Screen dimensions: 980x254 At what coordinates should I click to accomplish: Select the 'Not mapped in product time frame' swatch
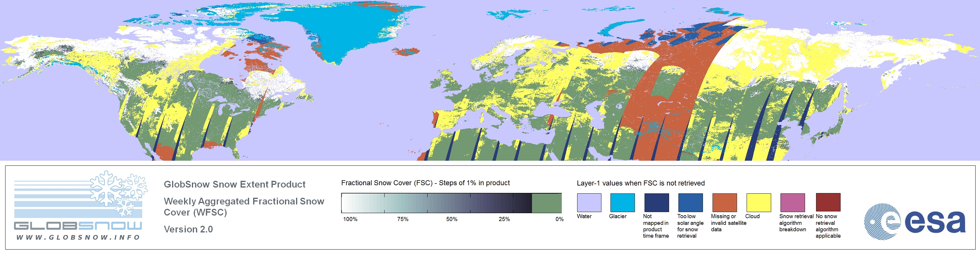pyautogui.click(x=656, y=203)
